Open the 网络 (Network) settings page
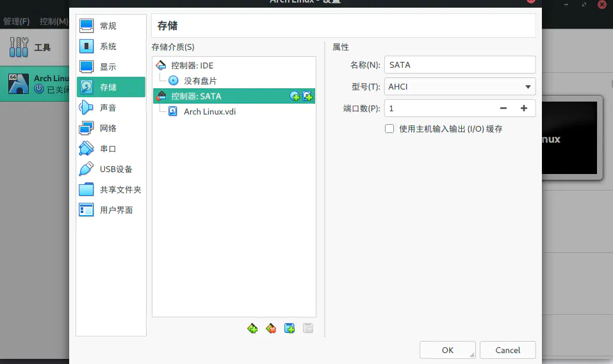Viewport: 613px width, 364px height. pyautogui.click(x=111, y=128)
